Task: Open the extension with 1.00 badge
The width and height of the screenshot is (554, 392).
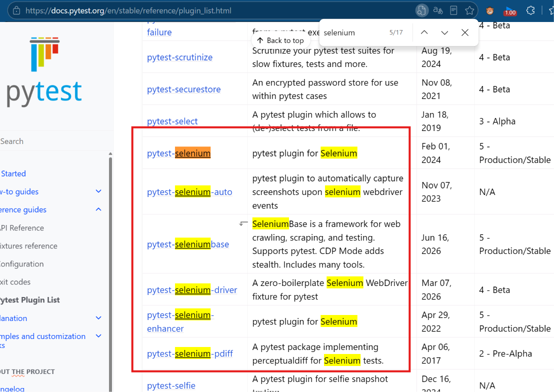Action: (x=510, y=10)
